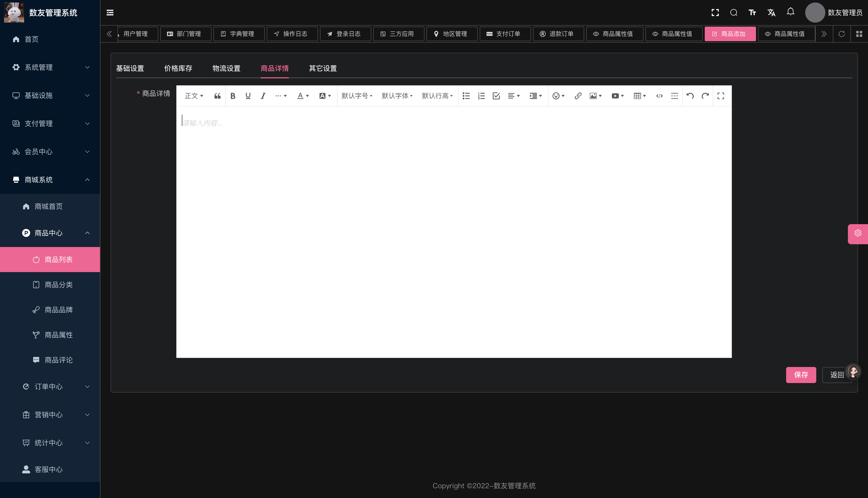Image resolution: width=868 pixels, height=498 pixels.
Task: Enter fullscreen mode from top header
Action: click(x=715, y=13)
